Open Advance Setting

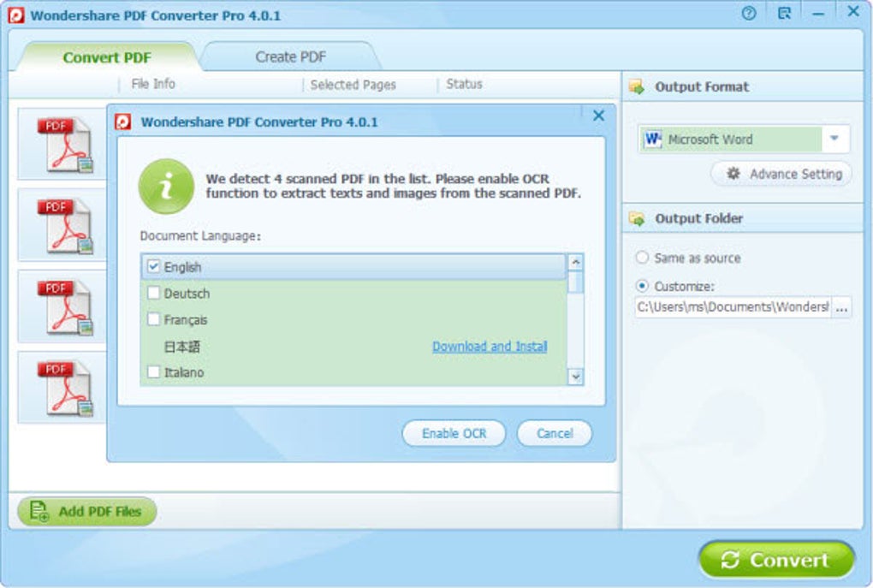point(781,175)
